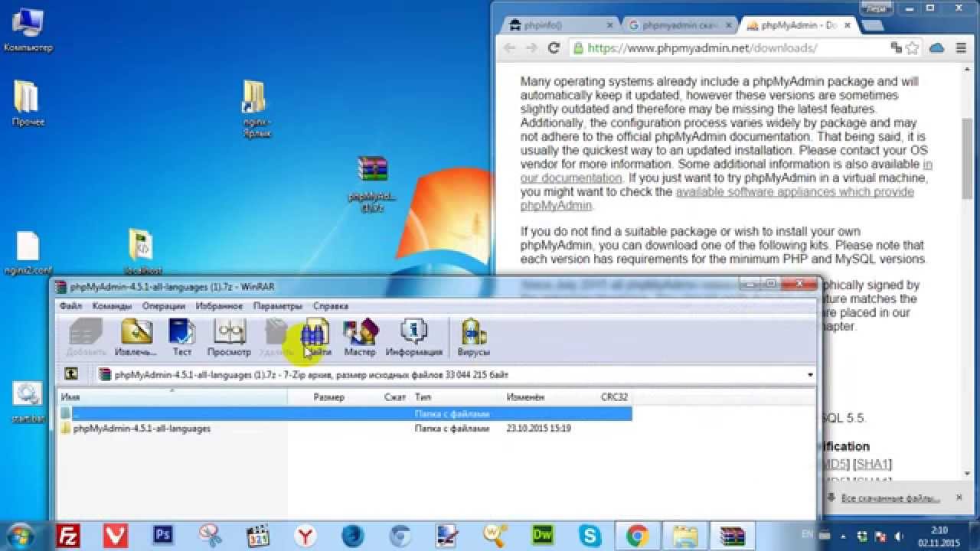Viewport: 980px width, 551px height.
Task: Sort file list by Тип column
Action: pos(456,397)
